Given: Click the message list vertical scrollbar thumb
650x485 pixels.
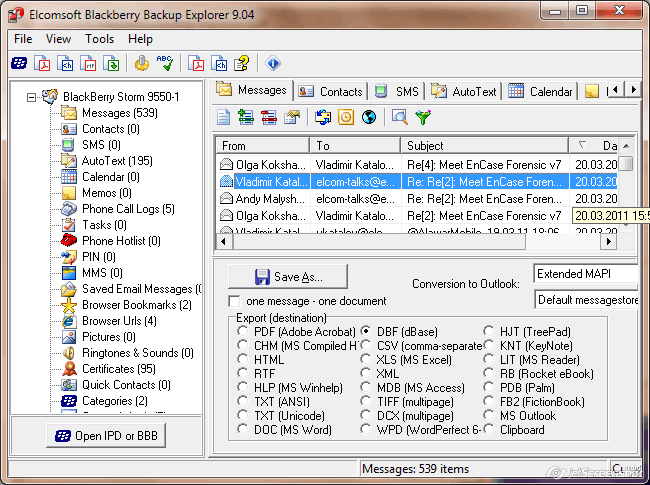Looking at the screenshot, I should [x=627, y=163].
